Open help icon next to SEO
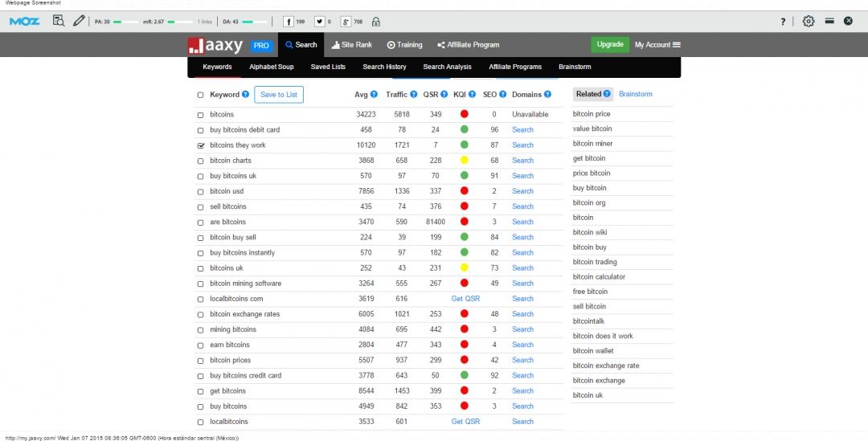 [502, 95]
